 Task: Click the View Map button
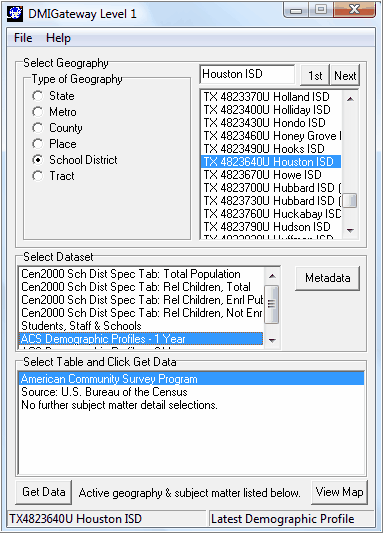pos(340,492)
